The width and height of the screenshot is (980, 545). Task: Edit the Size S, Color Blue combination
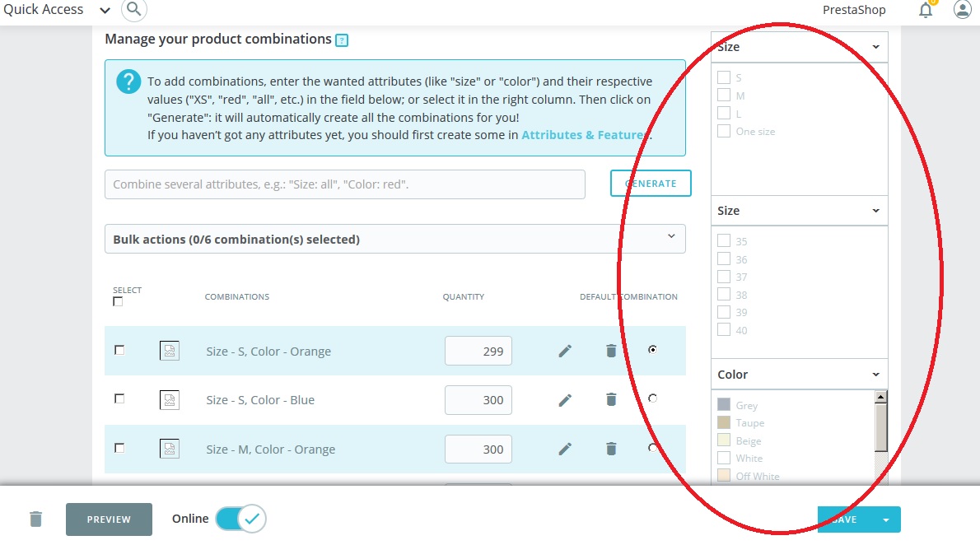point(565,400)
